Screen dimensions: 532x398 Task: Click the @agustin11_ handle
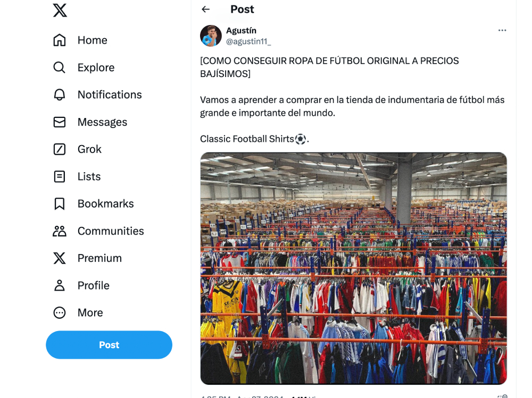coord(248,41)
